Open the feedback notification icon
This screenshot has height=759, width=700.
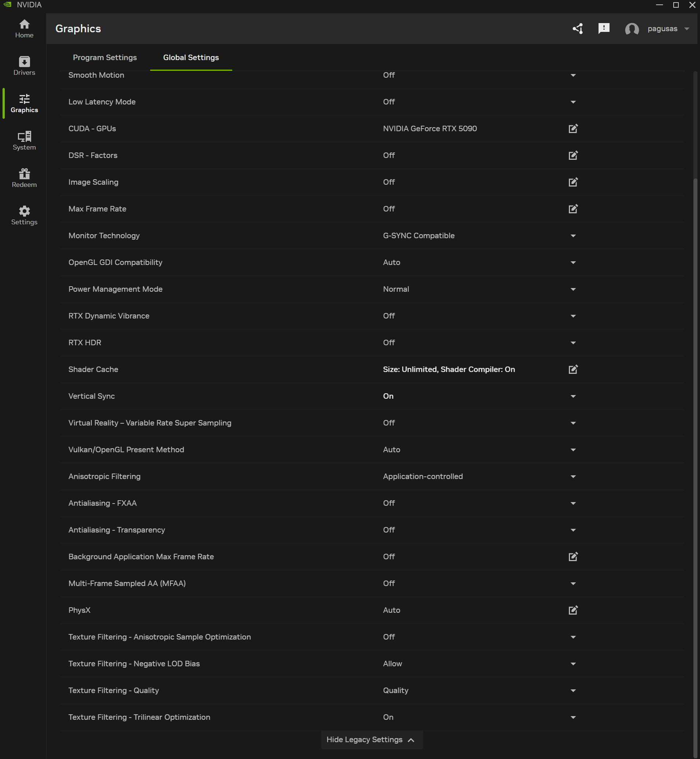click(x=604, y=29)
